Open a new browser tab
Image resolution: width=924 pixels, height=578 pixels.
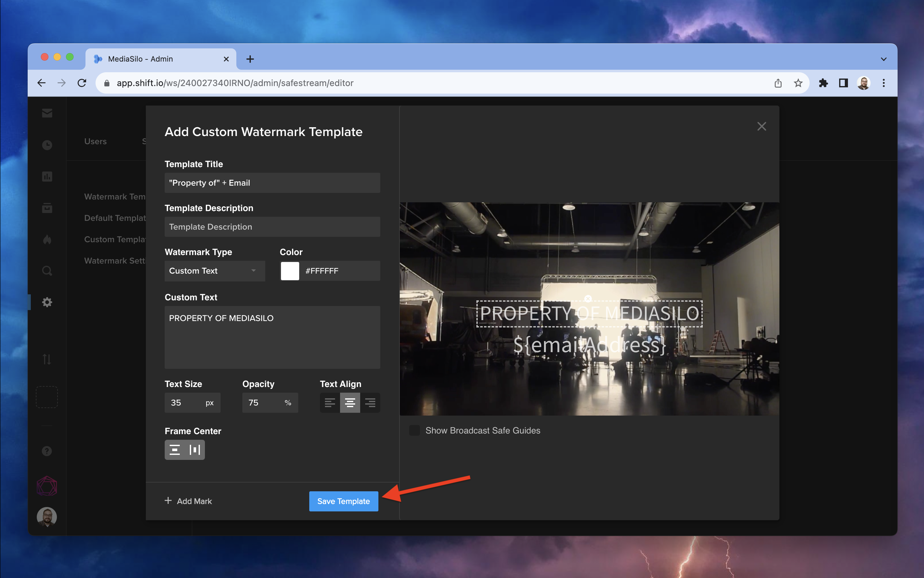click(250, 59)
